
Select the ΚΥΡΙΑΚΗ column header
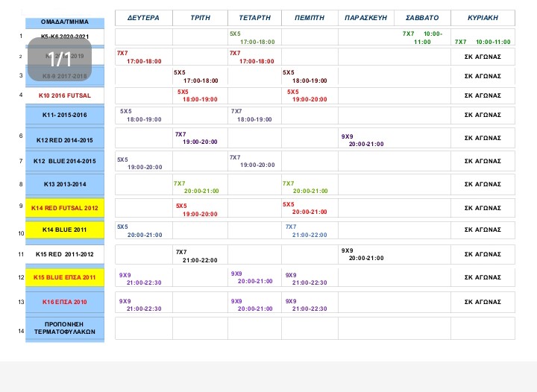tap(483, 17)
